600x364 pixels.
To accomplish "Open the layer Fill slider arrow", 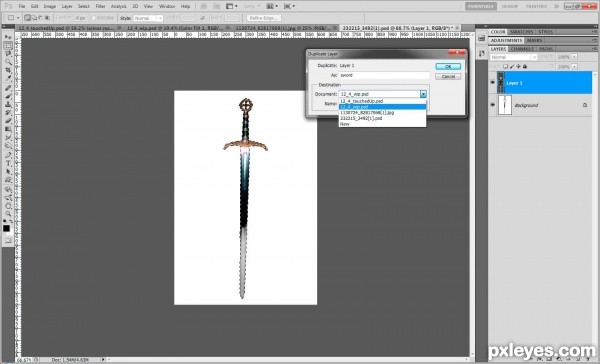I will [x=574, y=67].
